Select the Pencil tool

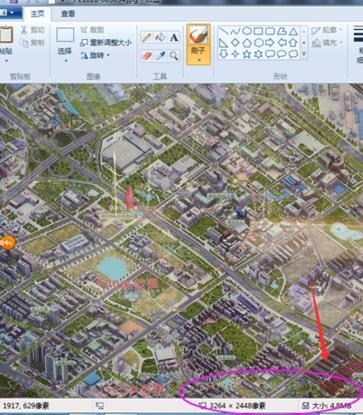click(x=147, y=37)
